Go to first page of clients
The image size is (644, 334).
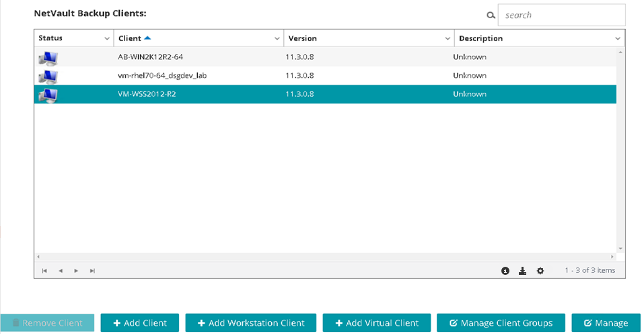coord(44,271)
